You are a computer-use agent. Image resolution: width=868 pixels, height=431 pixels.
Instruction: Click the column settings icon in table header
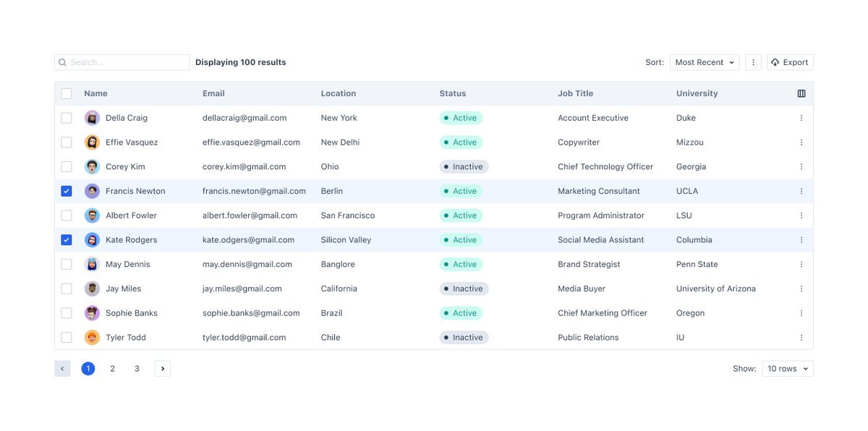coord(801,93)
